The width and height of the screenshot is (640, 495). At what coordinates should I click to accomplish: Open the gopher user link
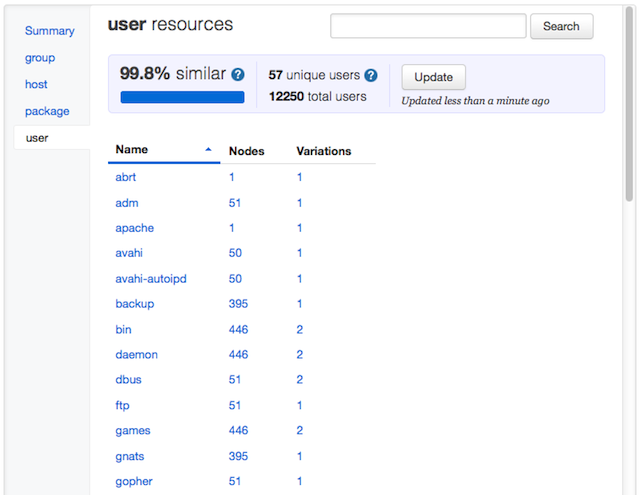133,482
